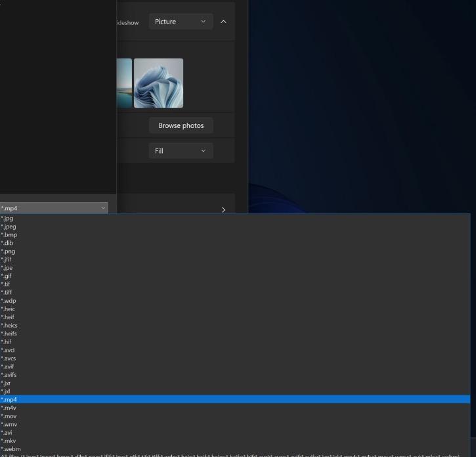Select *.mkv from the file filter list
476x457 pixels.
9,441
